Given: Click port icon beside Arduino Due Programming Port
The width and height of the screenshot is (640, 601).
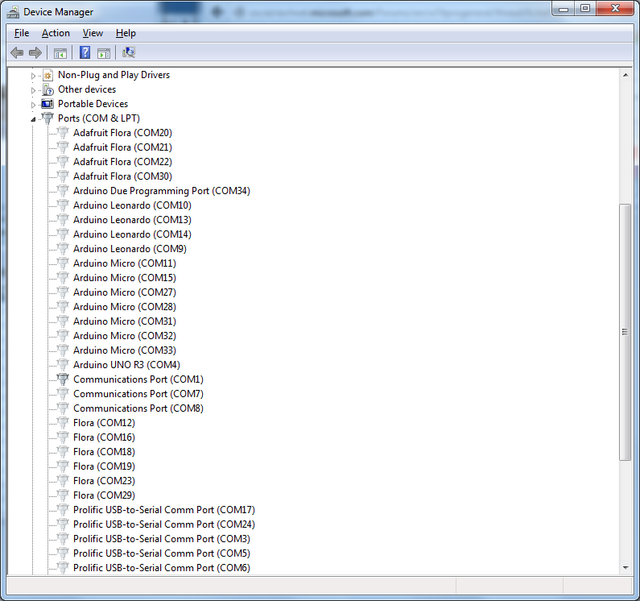Looking at the screenshot, I should click(63, 191).
